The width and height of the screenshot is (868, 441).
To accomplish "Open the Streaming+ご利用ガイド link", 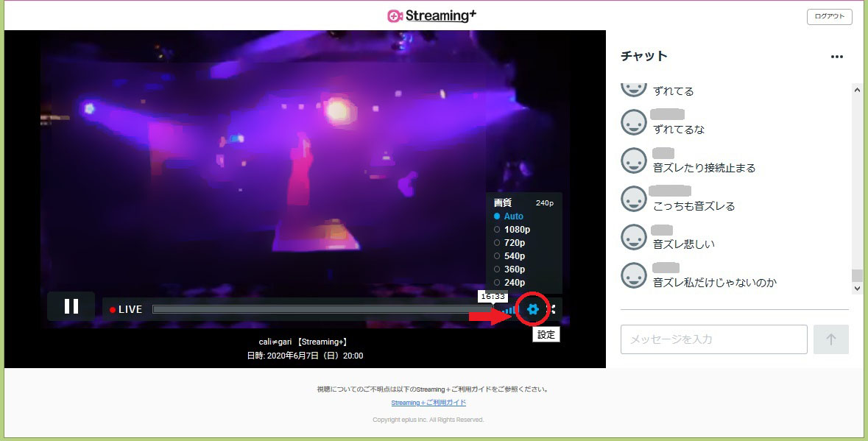I will pos(429,403).
